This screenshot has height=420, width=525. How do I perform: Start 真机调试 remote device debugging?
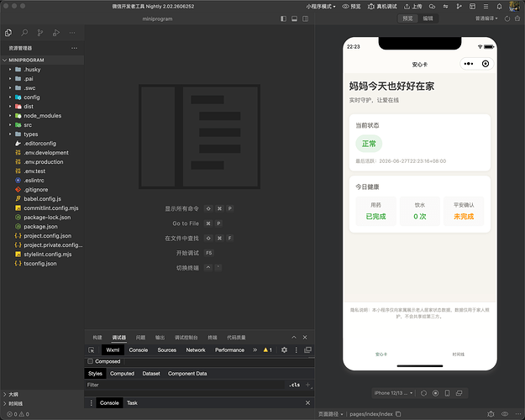[x=382, y=7]
